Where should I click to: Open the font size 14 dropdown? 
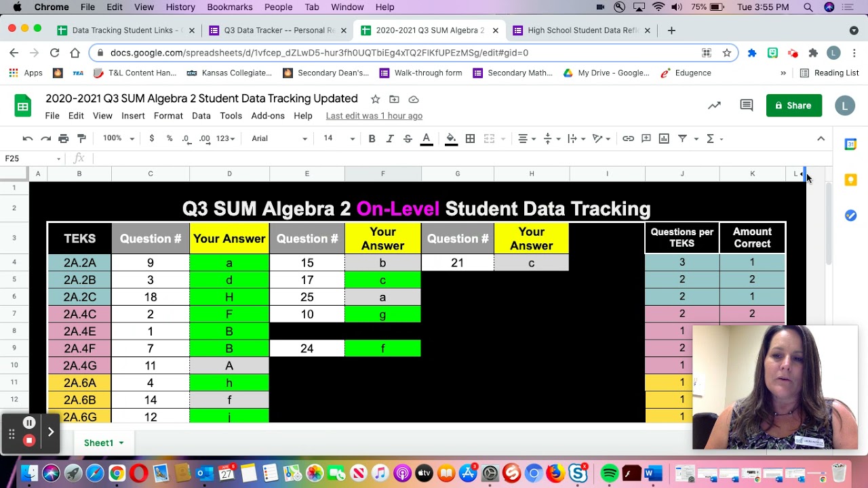point(338,138)
